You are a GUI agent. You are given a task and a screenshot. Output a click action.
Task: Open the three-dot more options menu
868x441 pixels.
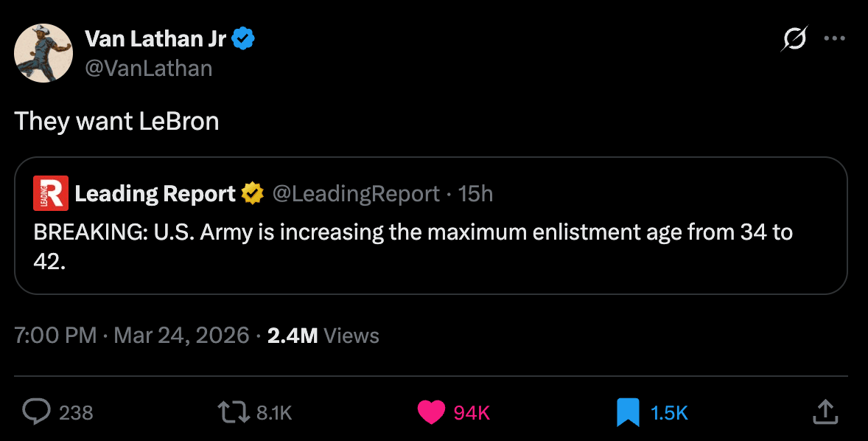tap(834, 38)
